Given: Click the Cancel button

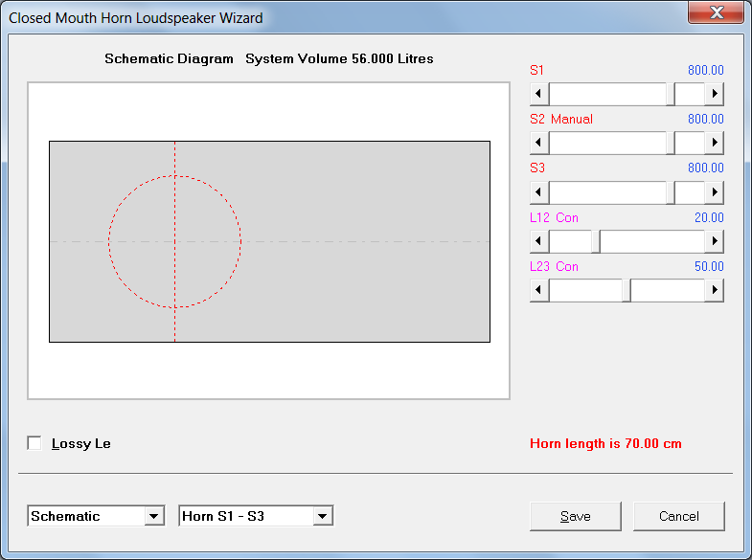Looking at the screenshot, I should point(678,516).
